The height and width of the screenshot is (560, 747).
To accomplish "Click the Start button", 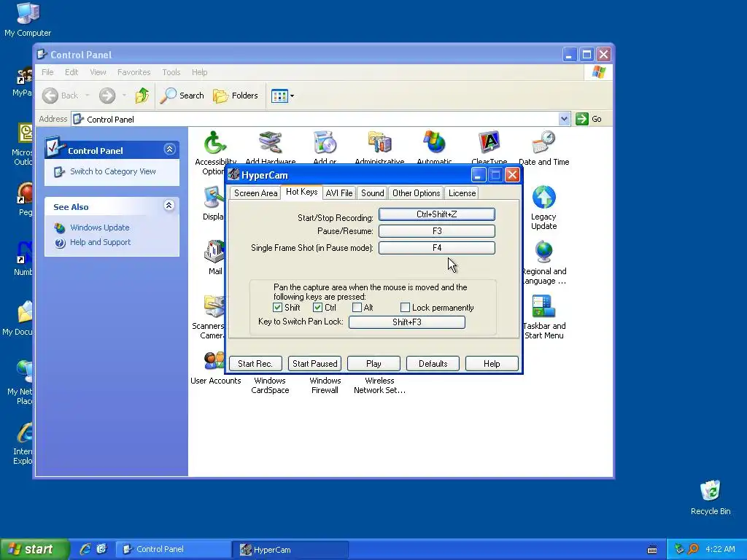I will tap(34, 549).
